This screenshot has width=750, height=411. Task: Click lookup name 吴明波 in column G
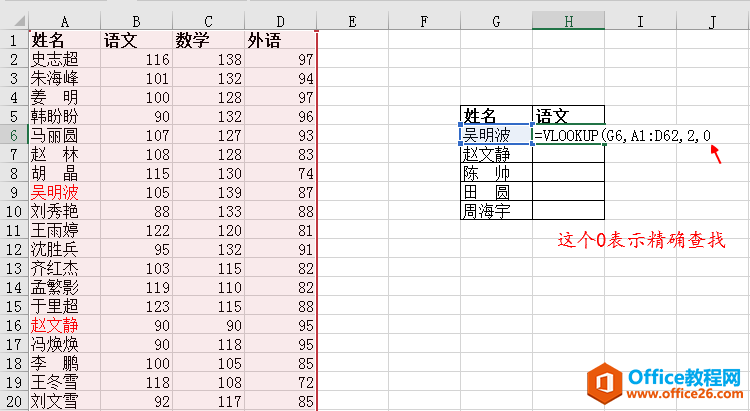point(496,135)
